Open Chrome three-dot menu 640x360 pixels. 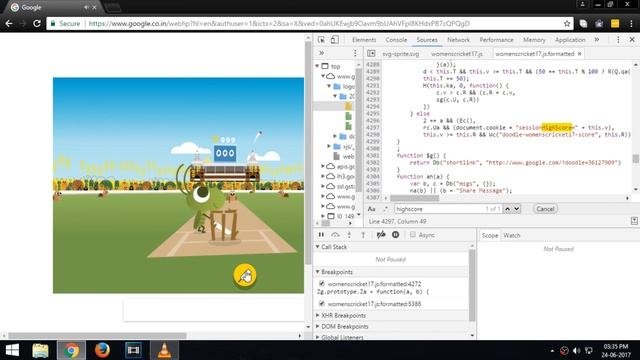pos(631,24)
